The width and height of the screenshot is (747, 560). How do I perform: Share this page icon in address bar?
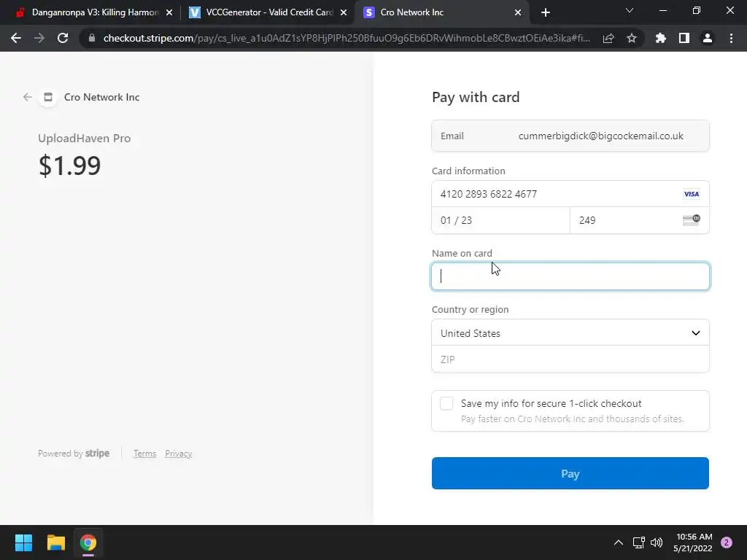[x=608, y=38]
